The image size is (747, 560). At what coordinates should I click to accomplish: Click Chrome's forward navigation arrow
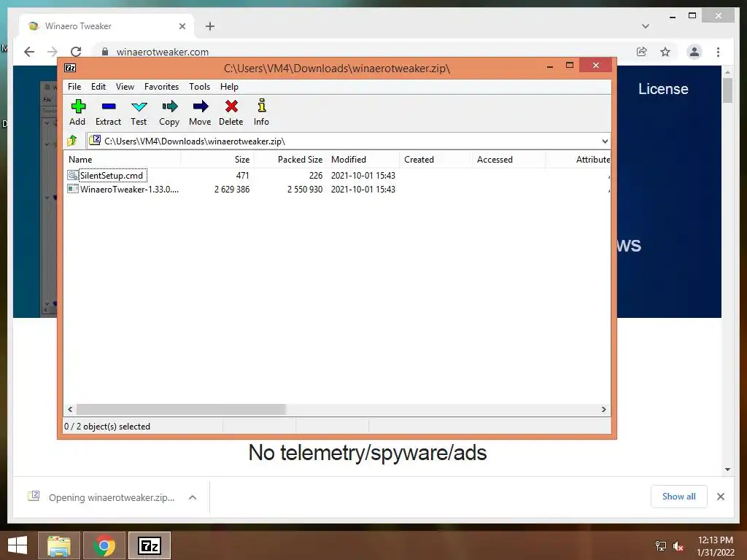53,52
